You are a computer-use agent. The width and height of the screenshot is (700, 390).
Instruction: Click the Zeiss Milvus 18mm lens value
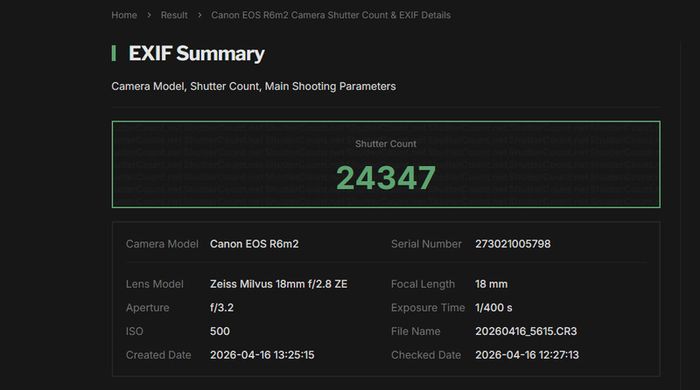tap(279, 284)
